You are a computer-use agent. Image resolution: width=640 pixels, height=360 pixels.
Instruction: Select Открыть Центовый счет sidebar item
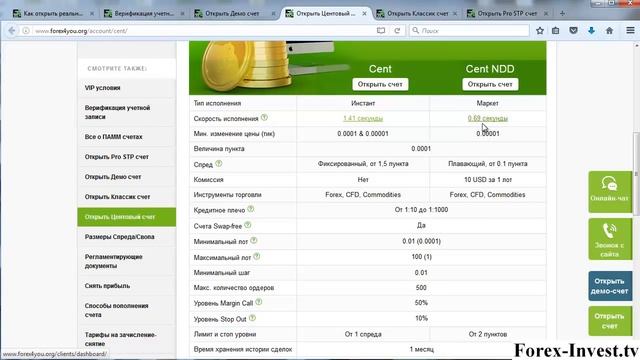[127, 217]
